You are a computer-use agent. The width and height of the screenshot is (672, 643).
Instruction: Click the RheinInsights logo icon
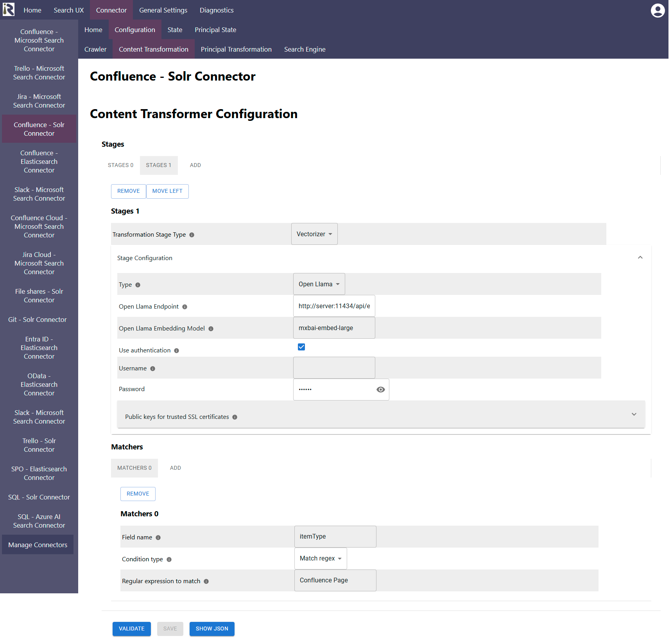coord(9,9)
